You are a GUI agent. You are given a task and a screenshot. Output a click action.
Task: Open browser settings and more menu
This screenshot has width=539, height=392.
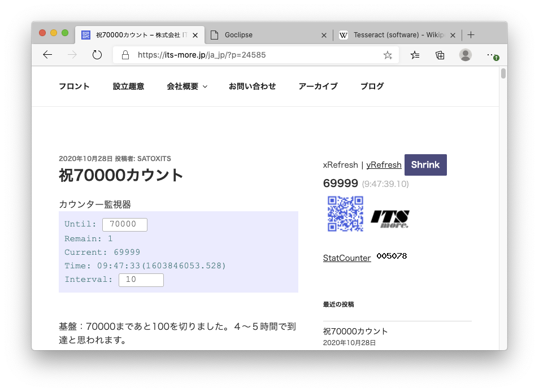[x=491, y=55]
